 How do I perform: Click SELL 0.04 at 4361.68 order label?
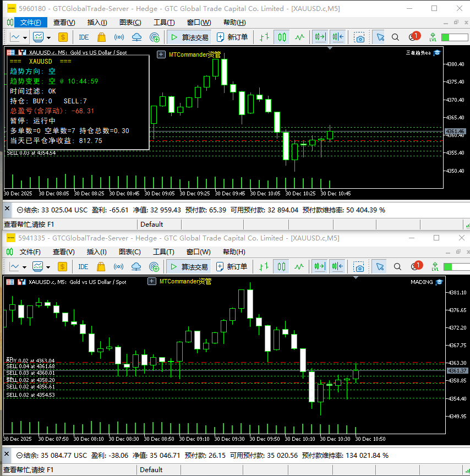pyautogui.click(x=30, y=366)
